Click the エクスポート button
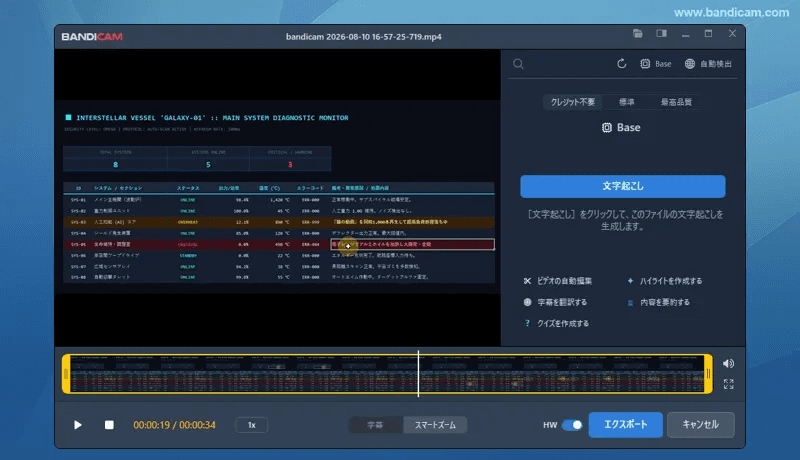This screenshot has height=460, width=800. [x=626, y=425]
